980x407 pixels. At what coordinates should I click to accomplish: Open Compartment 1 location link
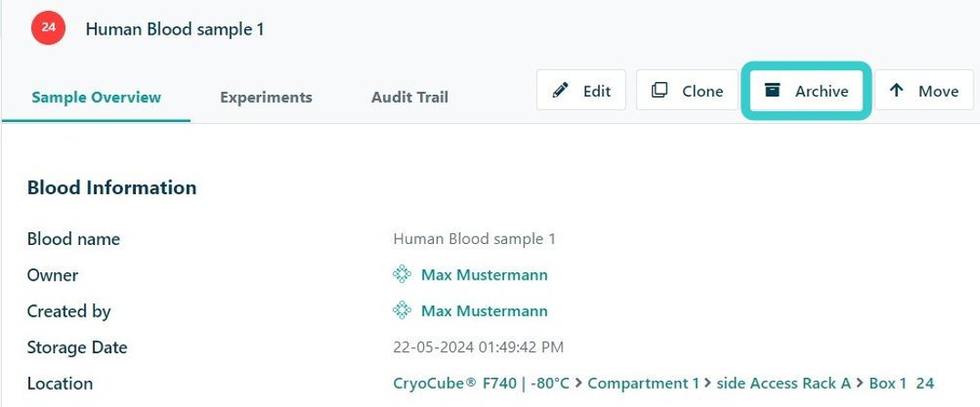point(643,383)
